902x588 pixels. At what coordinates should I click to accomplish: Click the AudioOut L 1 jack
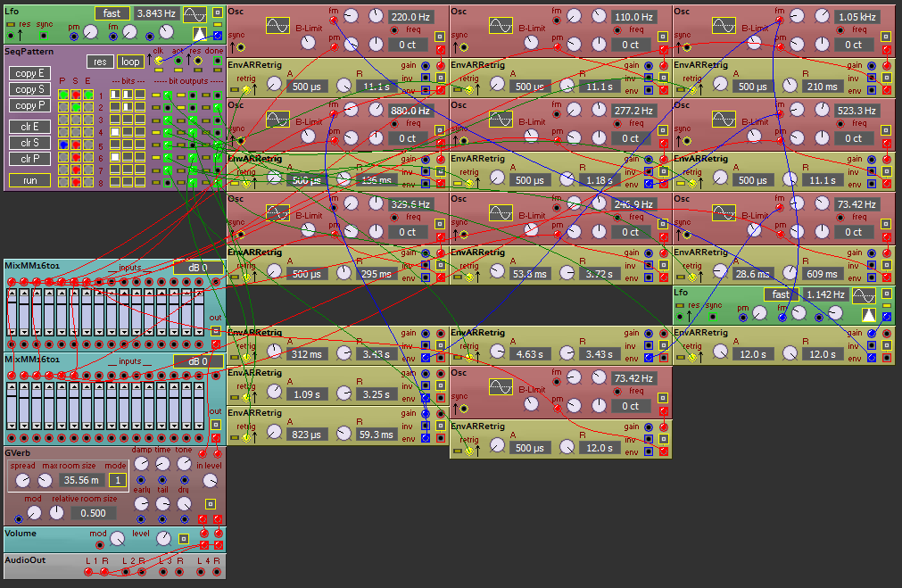point(88,572)
